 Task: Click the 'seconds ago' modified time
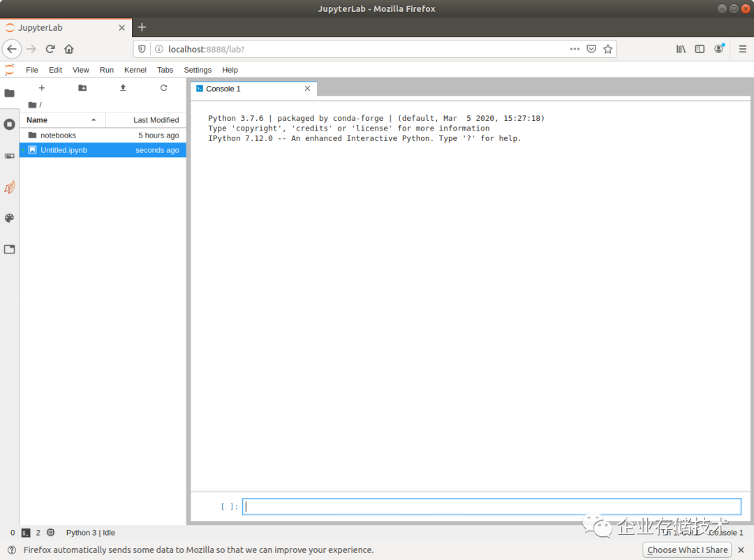pyautogui.click(x=157, y=150)
